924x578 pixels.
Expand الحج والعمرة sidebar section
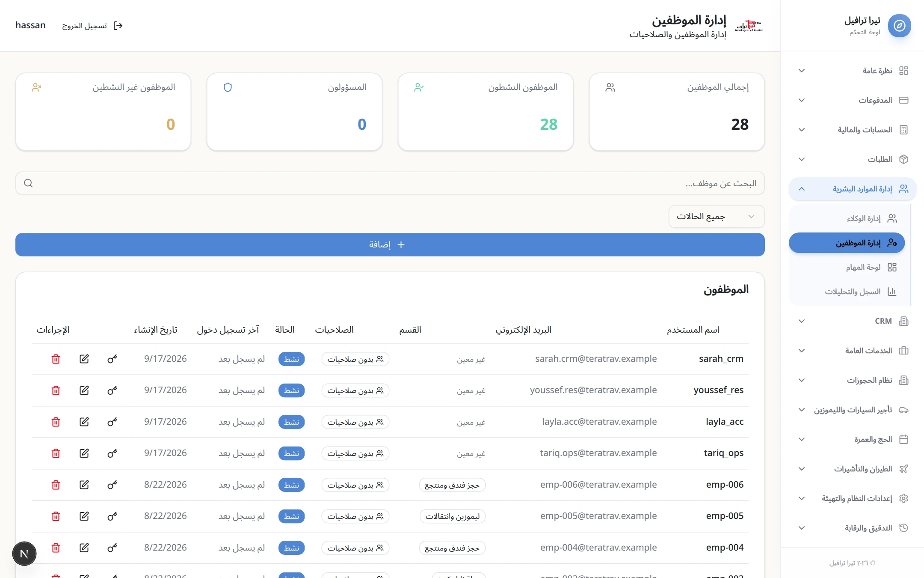tap(852, 439)
